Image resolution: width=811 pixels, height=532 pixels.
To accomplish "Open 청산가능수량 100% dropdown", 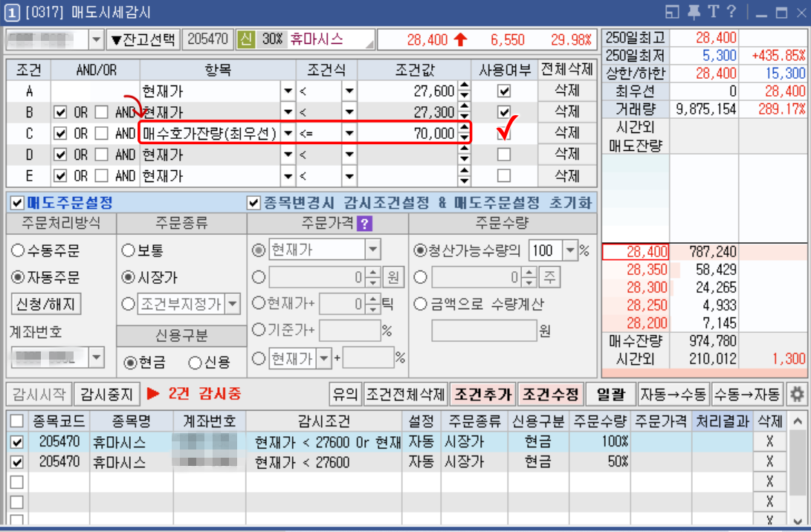I will [x=570, y=250].
